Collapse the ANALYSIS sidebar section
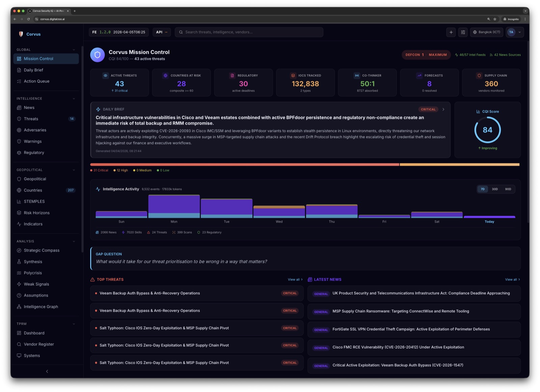Viewport: 540px width, 392px height. pyautogui.click(x=74, y=241)
